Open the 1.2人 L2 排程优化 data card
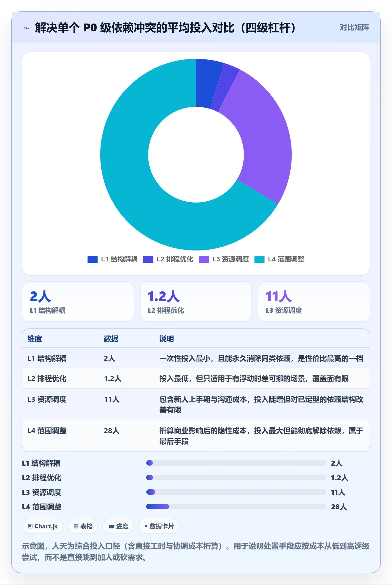The image size is (392, 585). point(196,301)
